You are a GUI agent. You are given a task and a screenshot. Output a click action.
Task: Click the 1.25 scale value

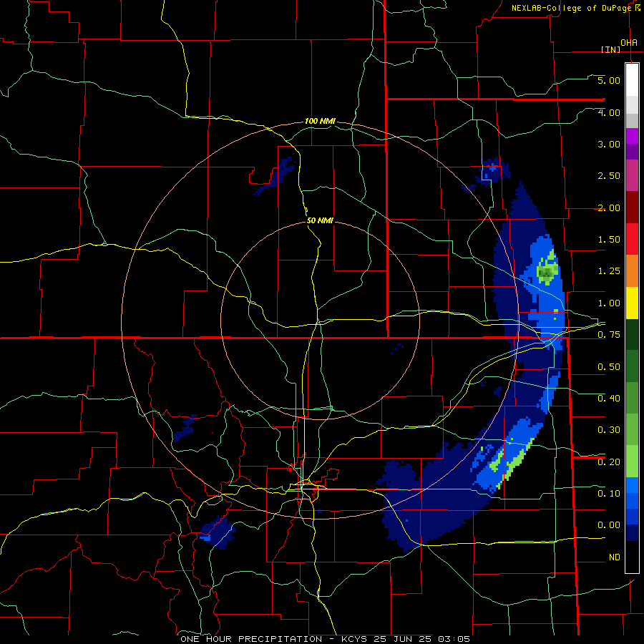609,271
